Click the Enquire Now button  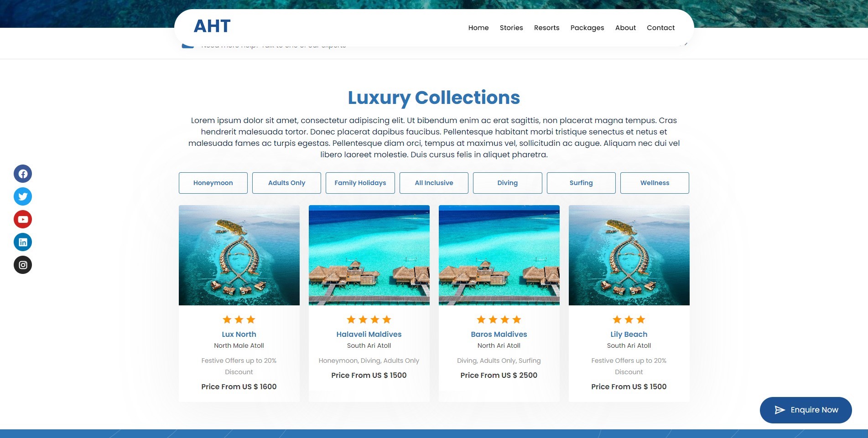[806, 410]
